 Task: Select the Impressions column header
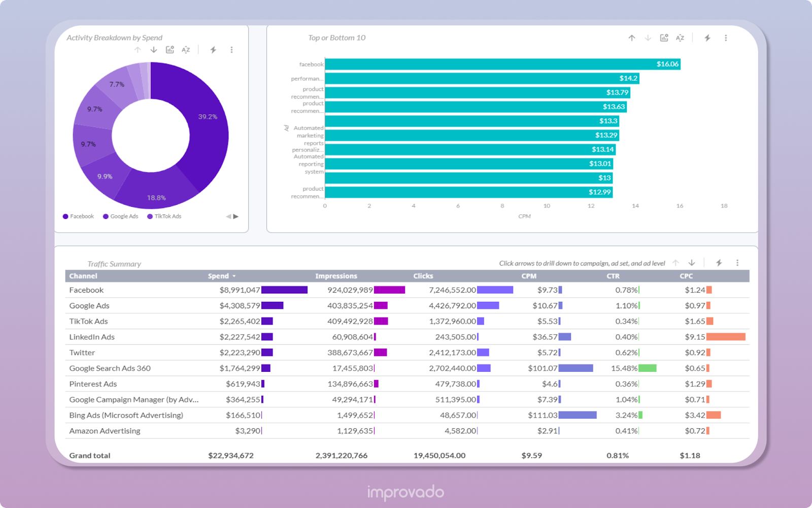click(336, 276)
